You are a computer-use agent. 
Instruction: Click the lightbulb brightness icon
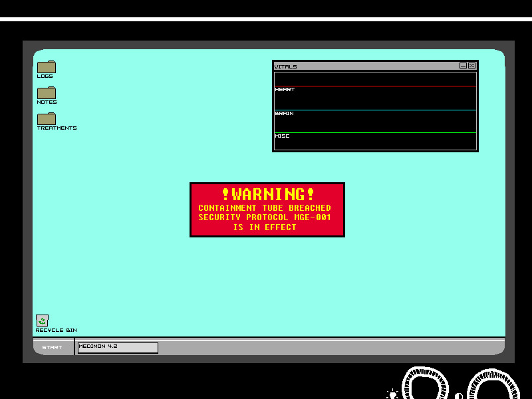tap(392, 394)
